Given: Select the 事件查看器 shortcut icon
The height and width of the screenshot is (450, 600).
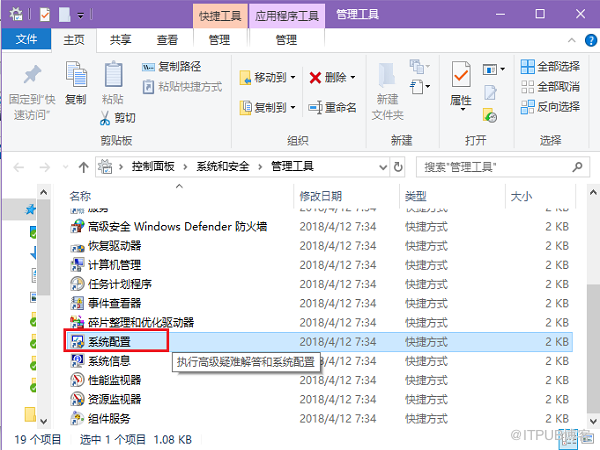Looking at the screenshot, I should coord(77,303).
